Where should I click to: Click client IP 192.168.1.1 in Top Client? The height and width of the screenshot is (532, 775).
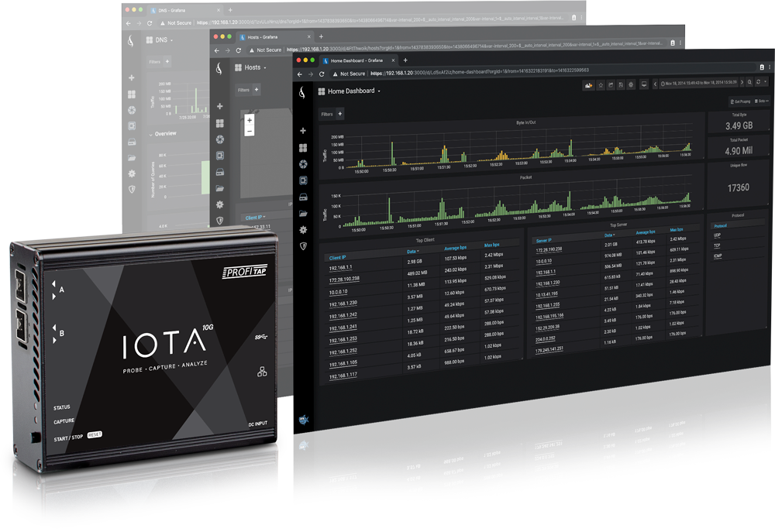tap(340, 268)
